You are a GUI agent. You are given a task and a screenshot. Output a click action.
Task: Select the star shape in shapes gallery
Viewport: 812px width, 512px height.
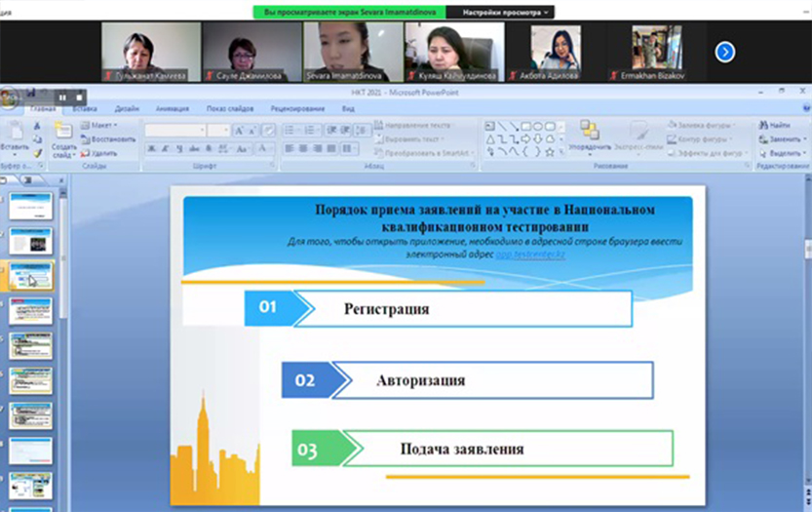click(550, 151)
